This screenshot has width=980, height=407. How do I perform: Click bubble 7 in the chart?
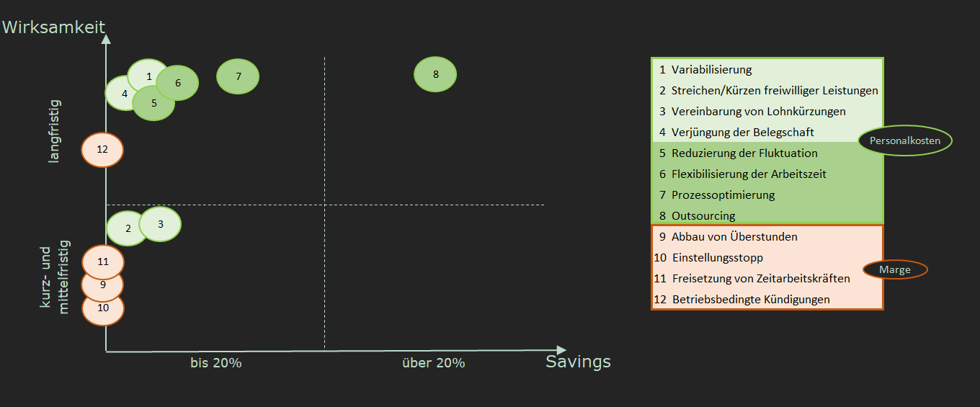tap(238, 76)
